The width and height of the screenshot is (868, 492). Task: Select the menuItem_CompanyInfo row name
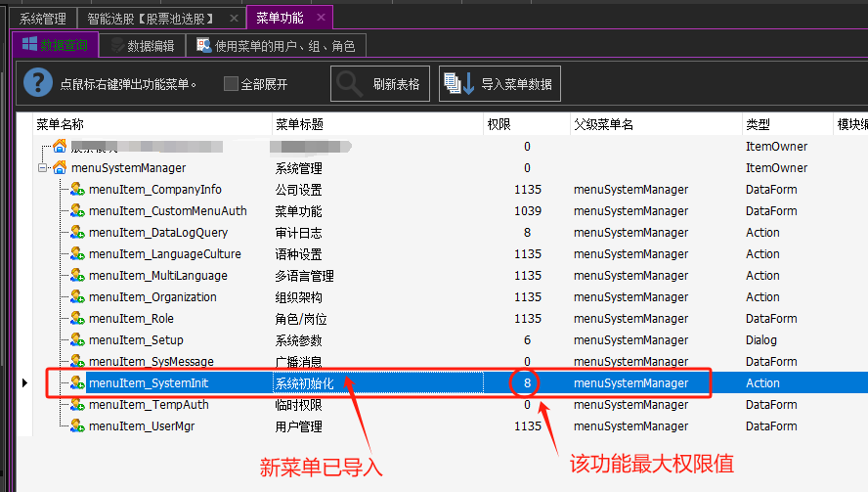tap(155, 190)
